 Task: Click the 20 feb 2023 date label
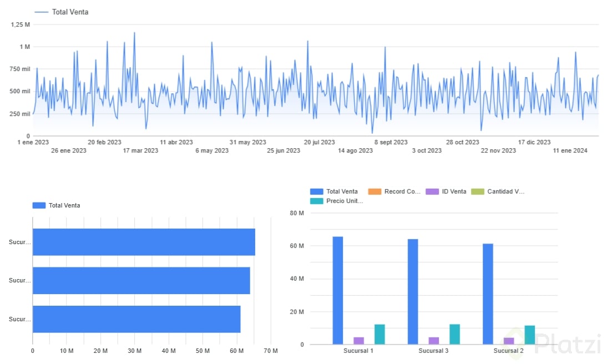(104, 142)
